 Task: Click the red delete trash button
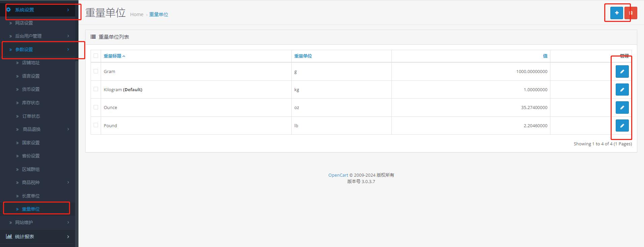(x=631, y=13)
